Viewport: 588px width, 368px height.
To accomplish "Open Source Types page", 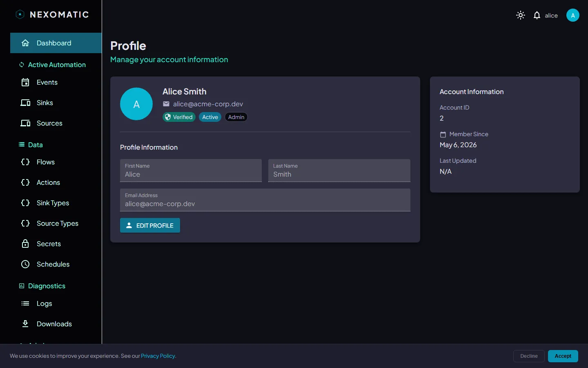I will (x=56, y=223).
